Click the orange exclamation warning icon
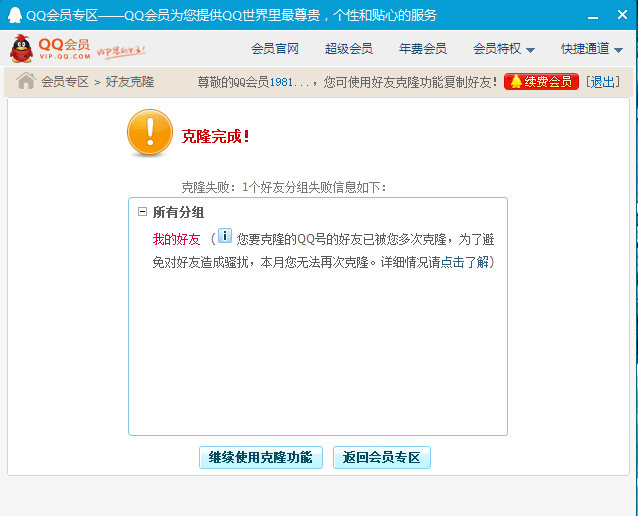Image resolution: width=638 pixels, height=516 pixels. point(150,133)
